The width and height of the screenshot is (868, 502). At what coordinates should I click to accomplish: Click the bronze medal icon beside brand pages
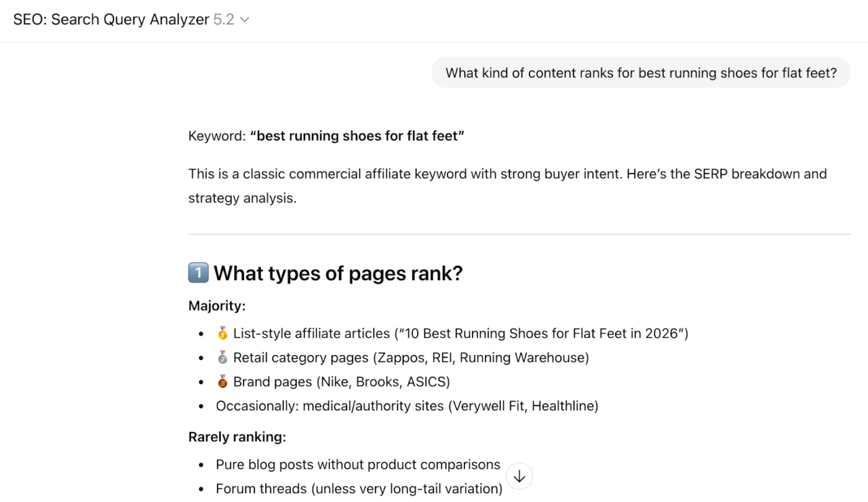(222, 381)
